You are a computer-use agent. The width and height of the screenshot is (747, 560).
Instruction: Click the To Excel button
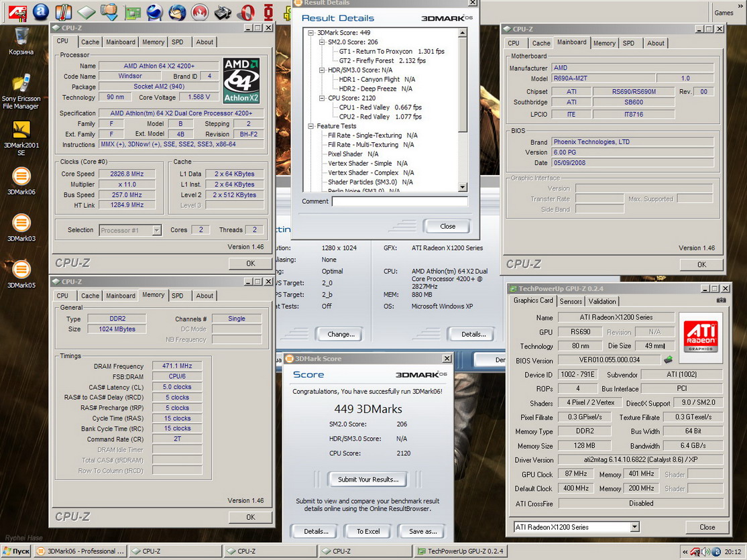368,531
